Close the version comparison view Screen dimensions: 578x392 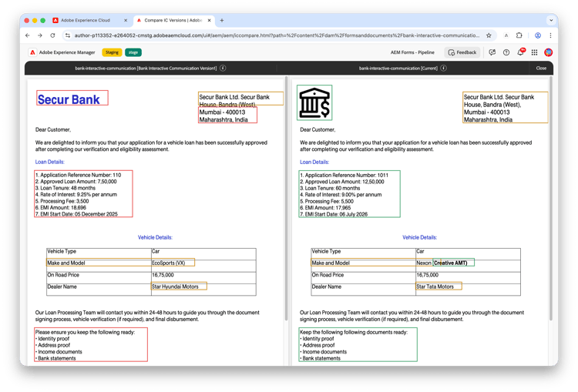(x=541, y=69)
